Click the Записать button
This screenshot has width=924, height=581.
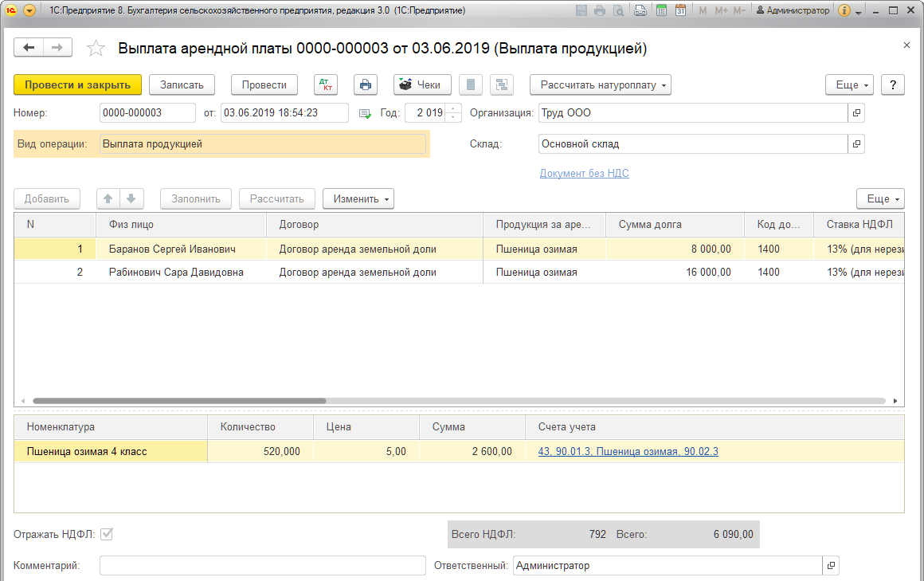point(182,85)
